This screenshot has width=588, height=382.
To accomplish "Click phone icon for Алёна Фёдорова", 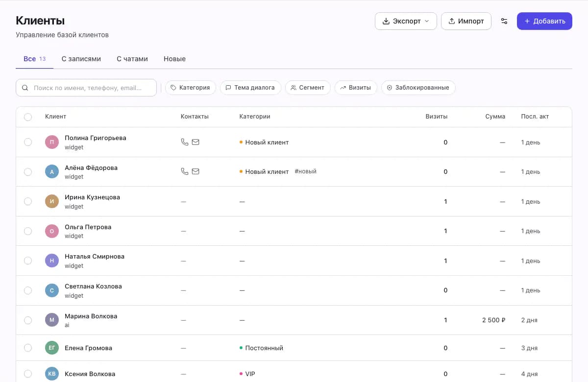I will coord(184,171).
